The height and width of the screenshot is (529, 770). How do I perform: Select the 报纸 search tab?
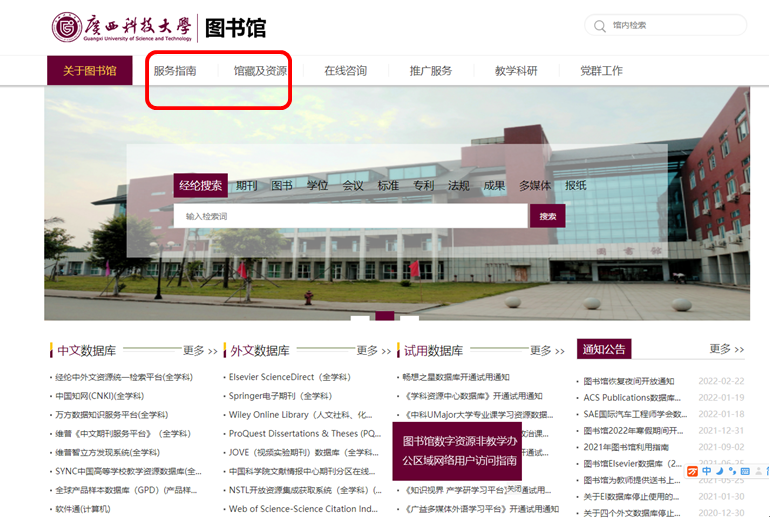tap(576, 185)
